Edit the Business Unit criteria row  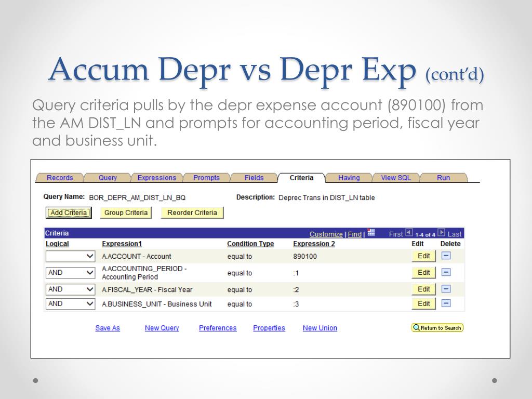coord(424,303)
